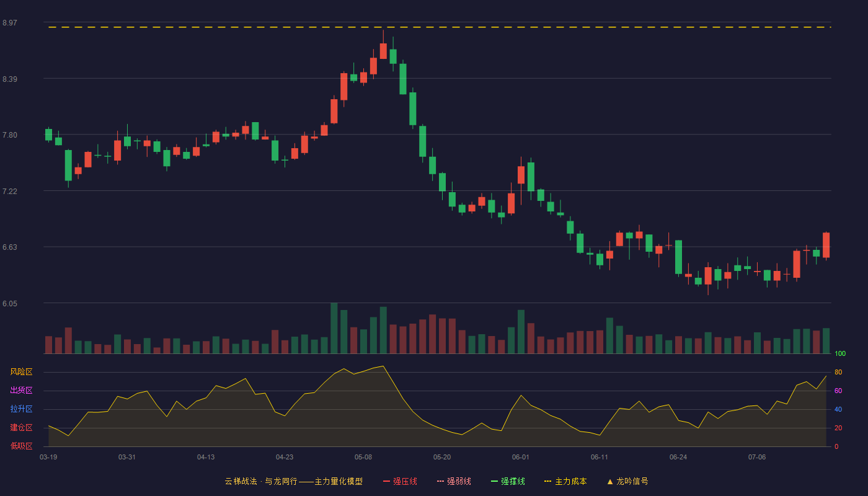Image resolution: width=868 pixels, height=496 pixels.
Task: Click the 06-01 date label
Action: (521, 457)
